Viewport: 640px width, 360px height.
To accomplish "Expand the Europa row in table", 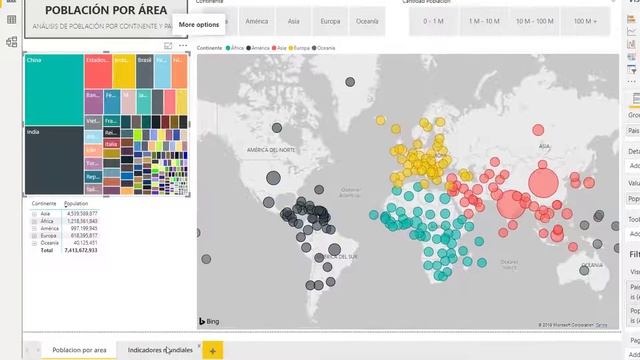I will click(x=34, y=236).
